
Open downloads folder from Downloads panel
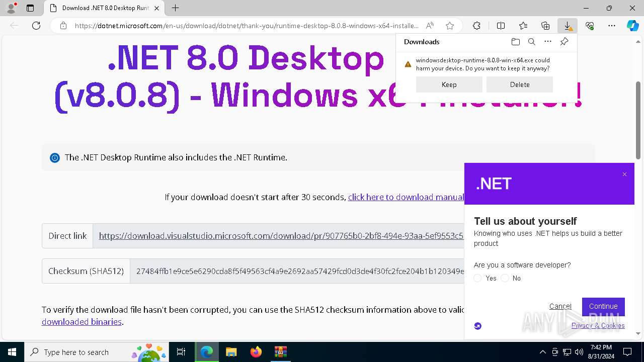[515, 42]
